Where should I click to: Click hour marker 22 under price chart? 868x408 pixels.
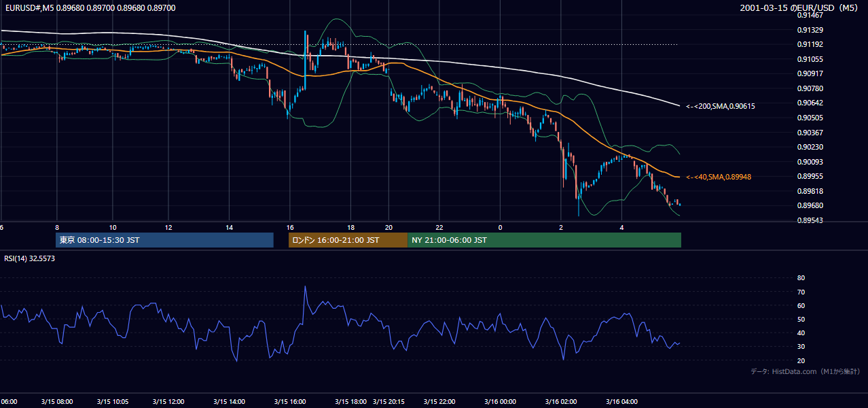[x=439, y=227]
